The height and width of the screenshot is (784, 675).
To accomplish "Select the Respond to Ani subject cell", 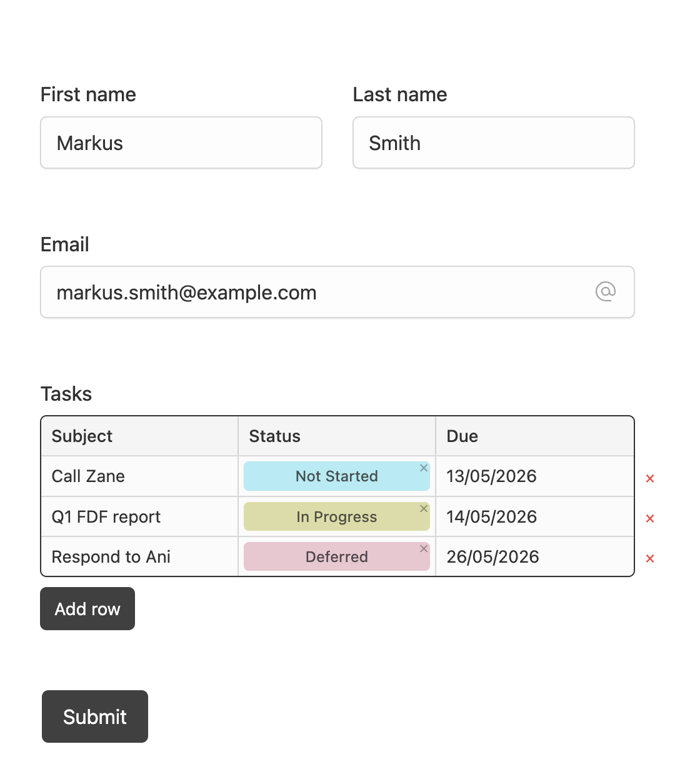I will pos(139,556).
